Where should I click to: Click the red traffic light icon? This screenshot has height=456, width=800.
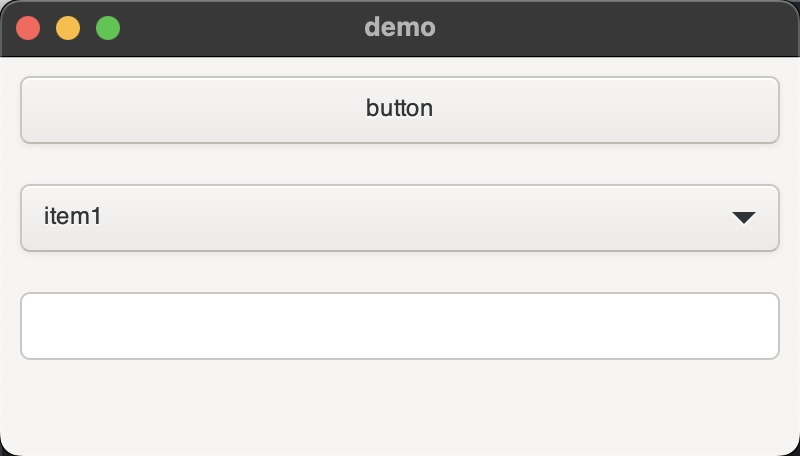coord(28,28)
